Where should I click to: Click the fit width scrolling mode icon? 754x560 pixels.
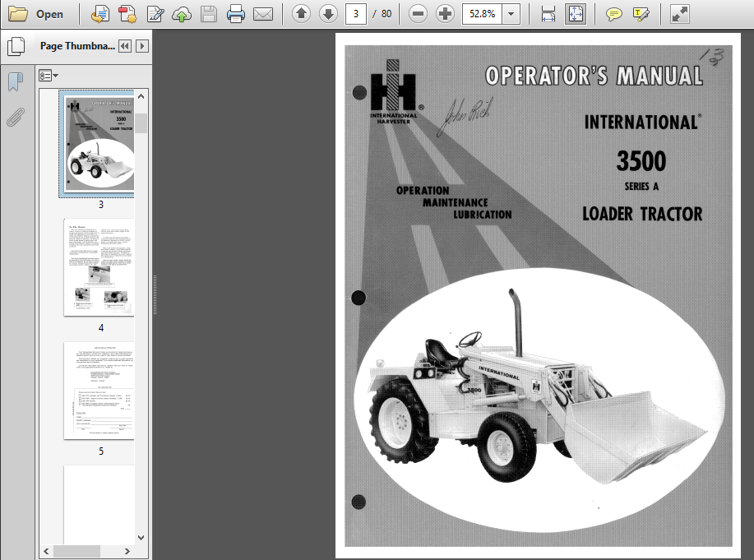point(548,14)
